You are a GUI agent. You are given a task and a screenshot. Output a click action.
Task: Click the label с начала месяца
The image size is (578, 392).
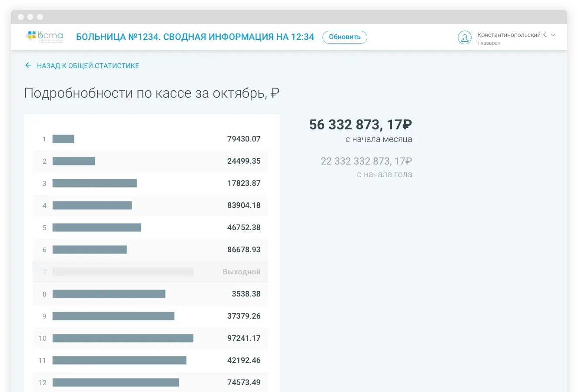tap(379, 139)
